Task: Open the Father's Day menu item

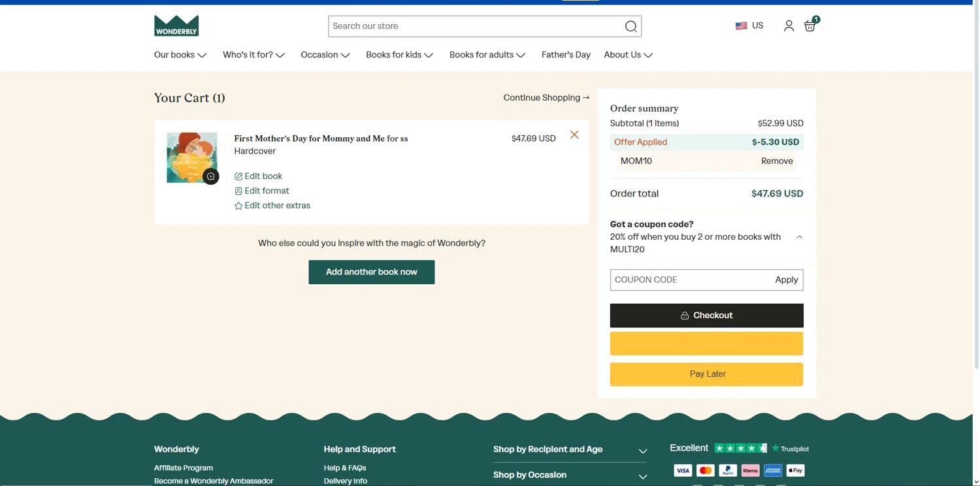Action: (566, 55)
